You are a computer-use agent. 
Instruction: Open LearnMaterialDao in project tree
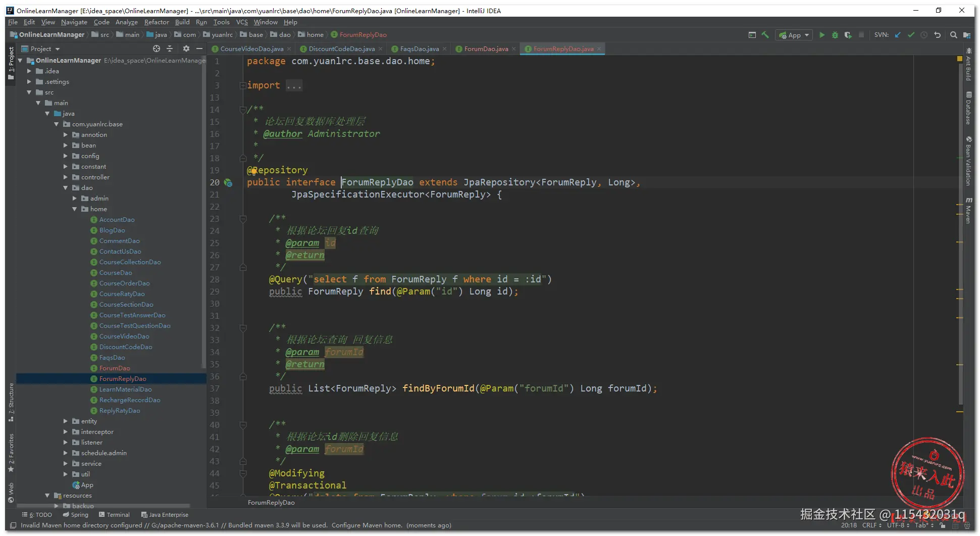[125, 389]
